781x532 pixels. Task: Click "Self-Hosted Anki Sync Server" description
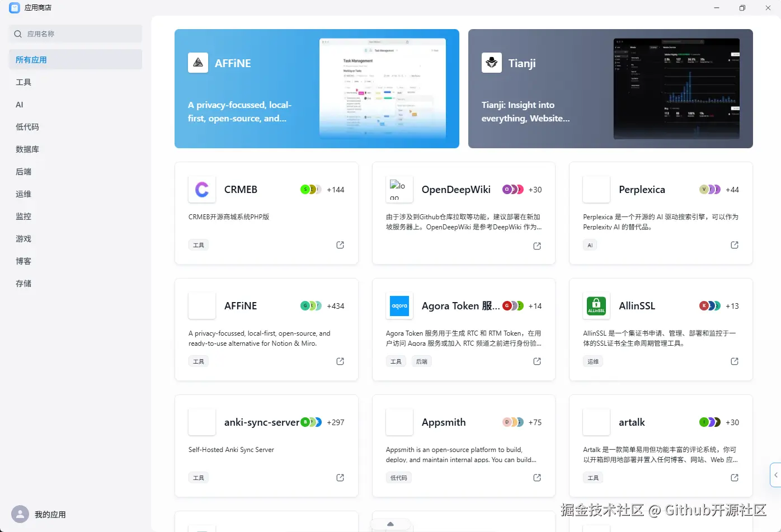coord(231,450)
